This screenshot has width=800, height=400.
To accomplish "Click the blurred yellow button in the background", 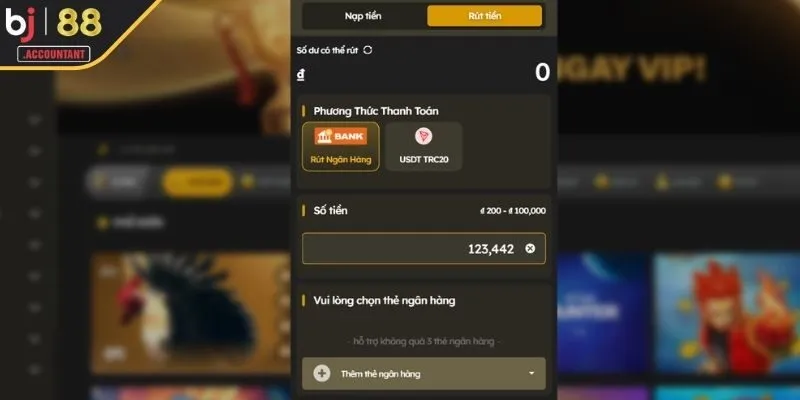I will 198,182.
